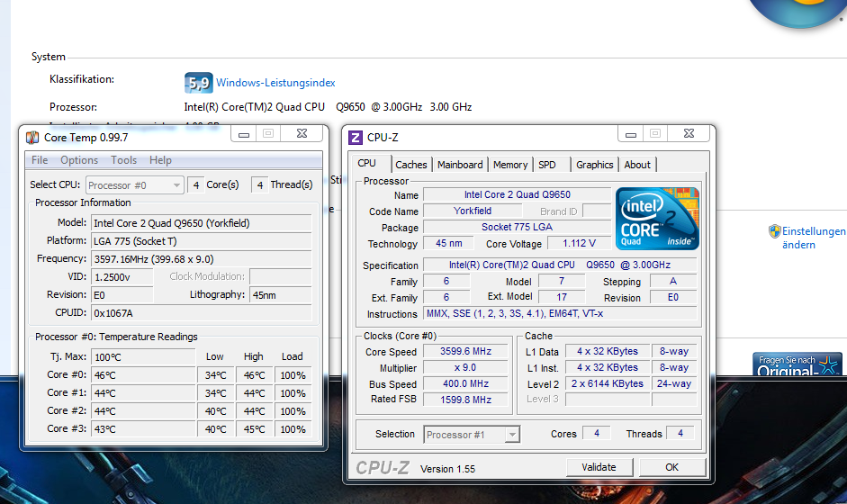The image size is (847, 504).
Task: Click the Intel Core 2 Quad logo
Action: (657, 219)
